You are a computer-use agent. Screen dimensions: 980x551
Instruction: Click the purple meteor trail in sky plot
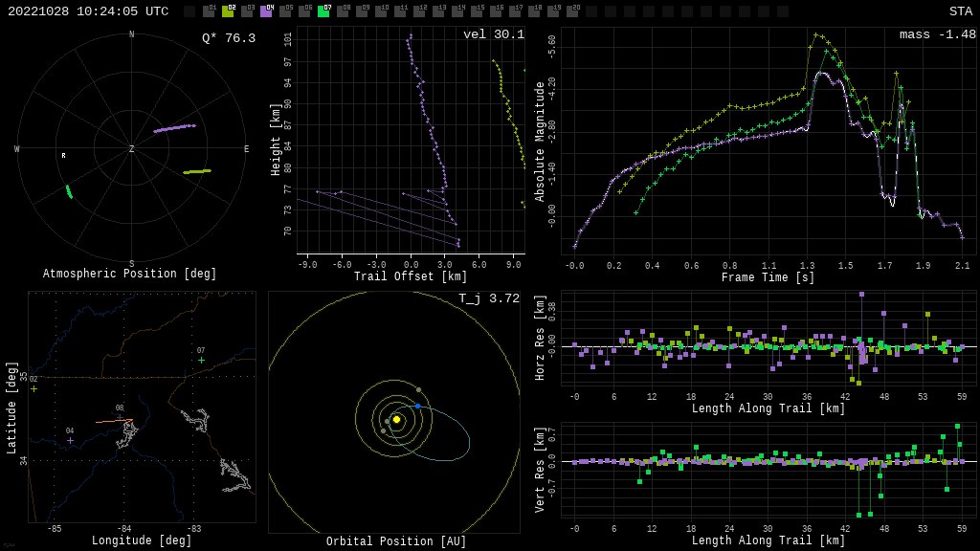pos(174,127)
